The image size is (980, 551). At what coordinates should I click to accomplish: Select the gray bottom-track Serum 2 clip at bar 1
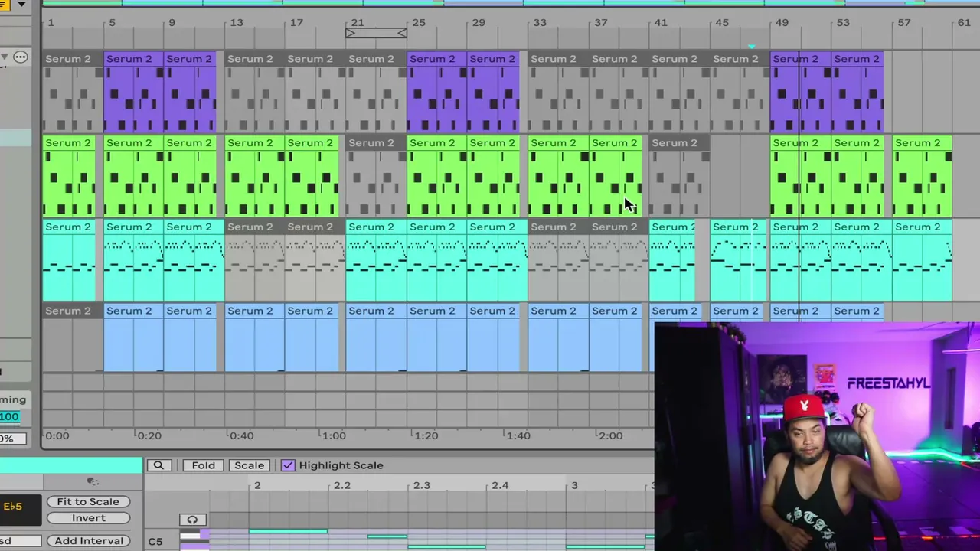pos(72,338)
